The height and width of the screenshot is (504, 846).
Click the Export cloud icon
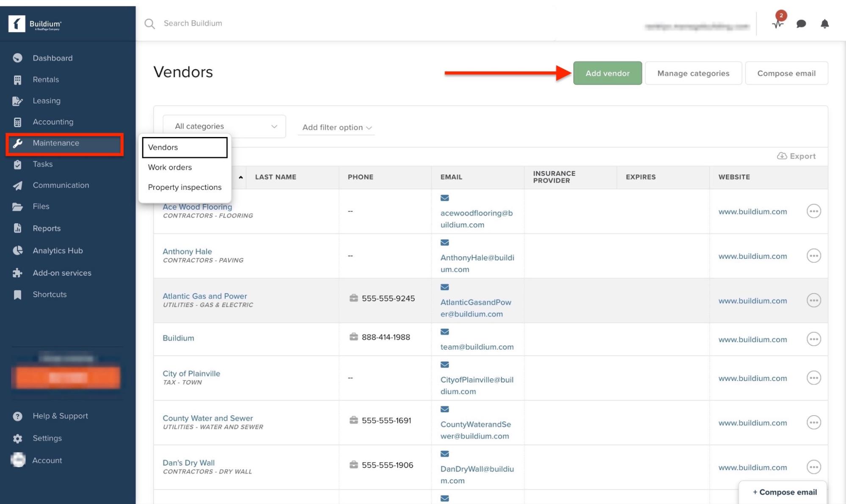point(782,156)
